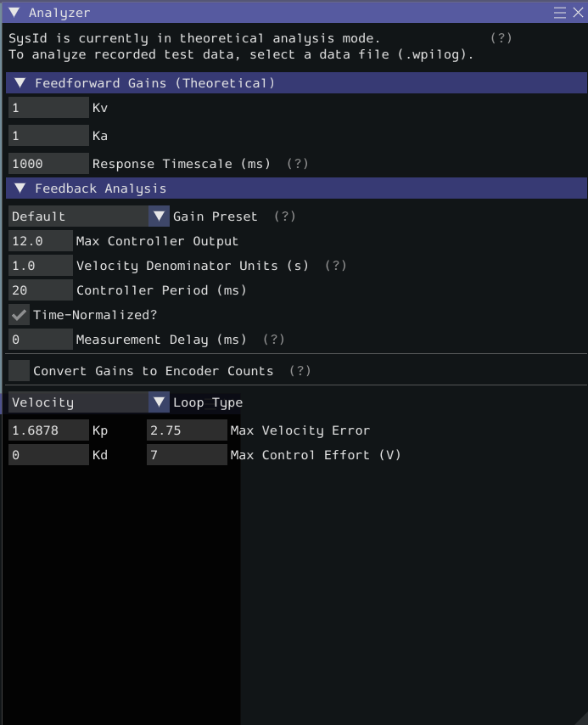This screenshot has width=588, height=725.
Task: Show help for Response Timescale
Action: coord(297,164)
